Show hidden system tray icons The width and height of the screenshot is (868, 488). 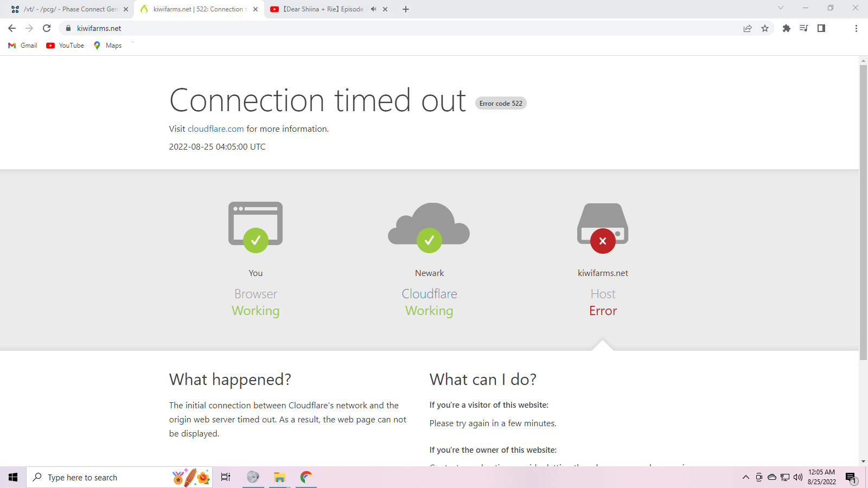click(x=746, y=477)
